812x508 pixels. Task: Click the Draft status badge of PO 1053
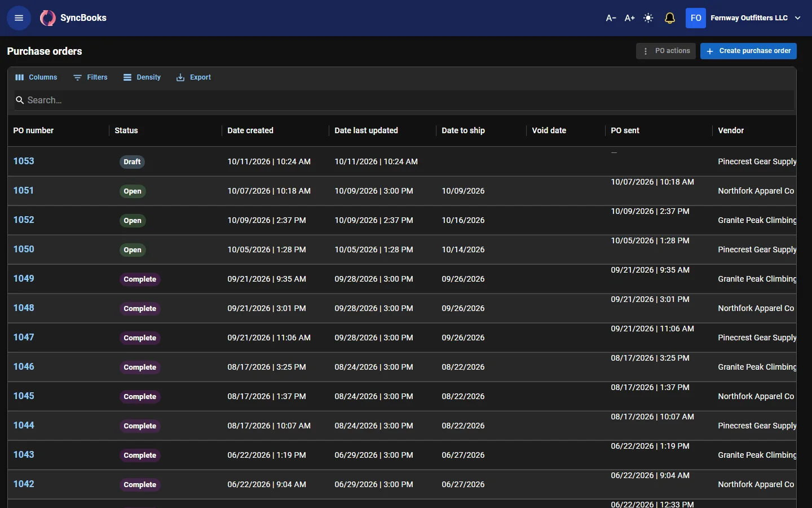point(132,162)
